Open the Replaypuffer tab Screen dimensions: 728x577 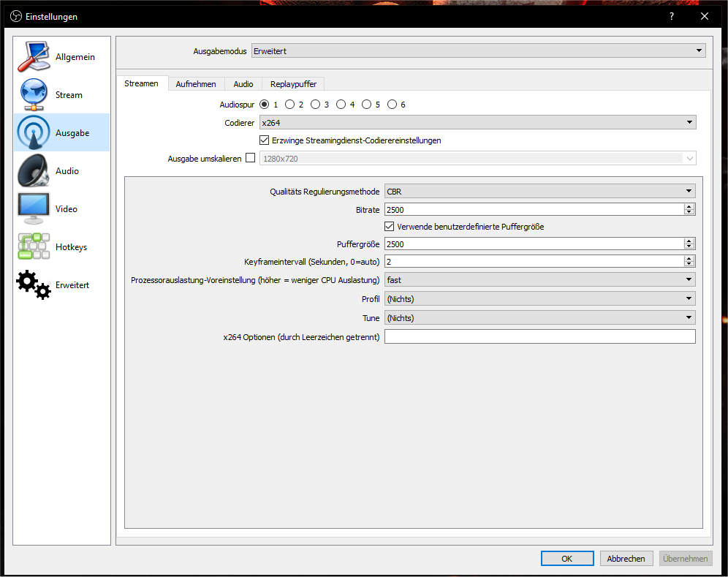(x=293, y=84)
